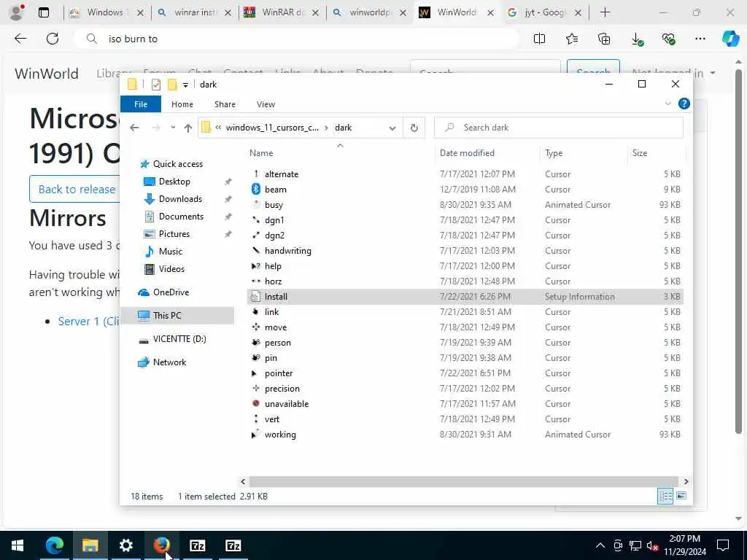Open Settings gear on taskbar
Screen dimensions: 747x560
point(125,545)
